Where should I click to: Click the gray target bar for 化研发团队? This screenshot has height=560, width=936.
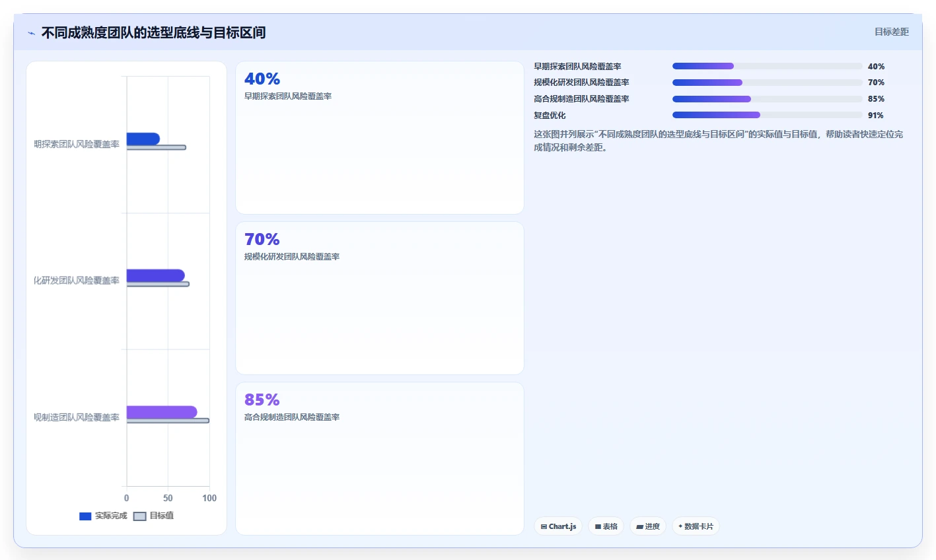[158, 284]
